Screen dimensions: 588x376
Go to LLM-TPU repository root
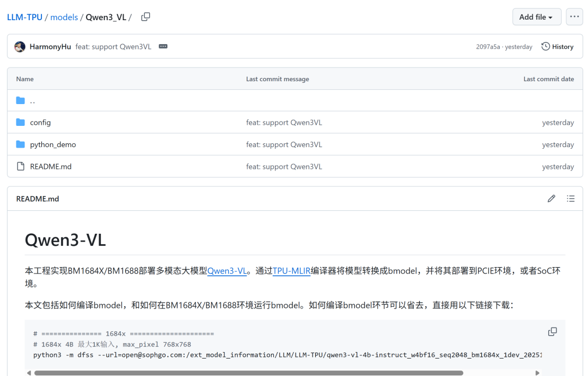pos(24,17)
